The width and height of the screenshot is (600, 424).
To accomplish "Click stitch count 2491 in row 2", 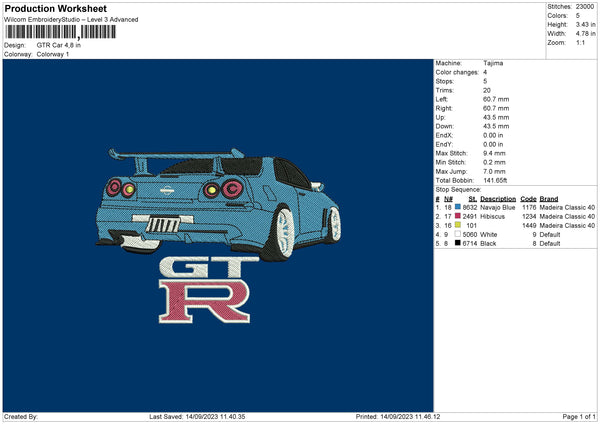I will [x=470, y=217].
